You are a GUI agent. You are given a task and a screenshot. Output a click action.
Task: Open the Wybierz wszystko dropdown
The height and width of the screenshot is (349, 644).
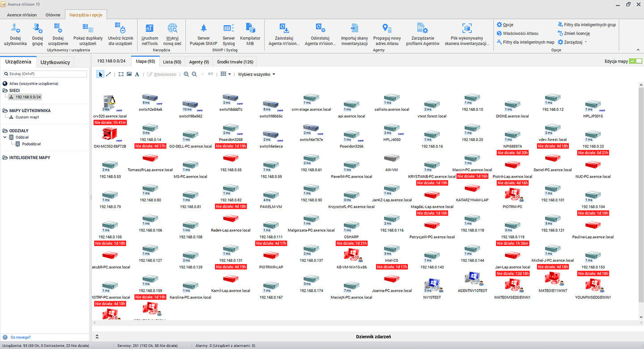tap(256, 74)
